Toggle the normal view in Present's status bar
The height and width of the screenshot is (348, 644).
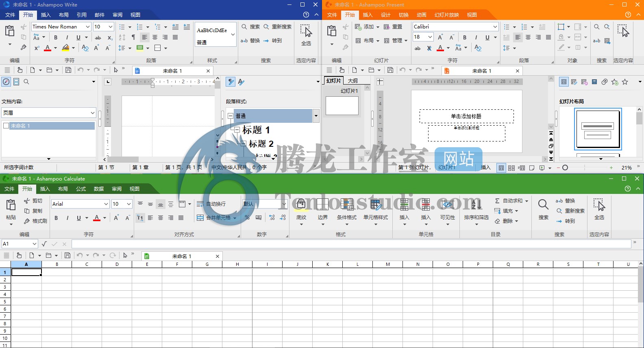(501, 167)
